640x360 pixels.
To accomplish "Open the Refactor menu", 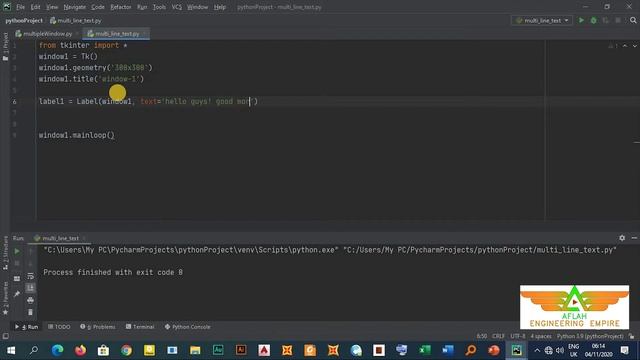I will point(121,7).
